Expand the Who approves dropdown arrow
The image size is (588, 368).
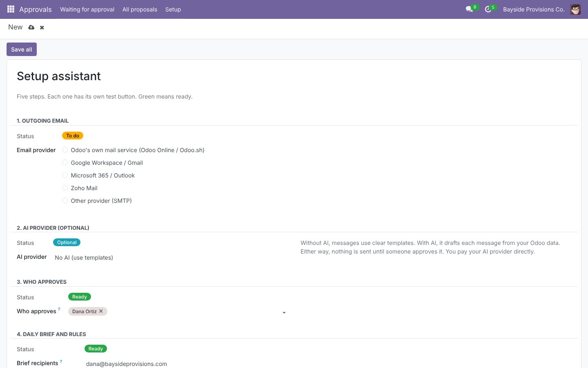pyautogui.click(x=284, y=313)
